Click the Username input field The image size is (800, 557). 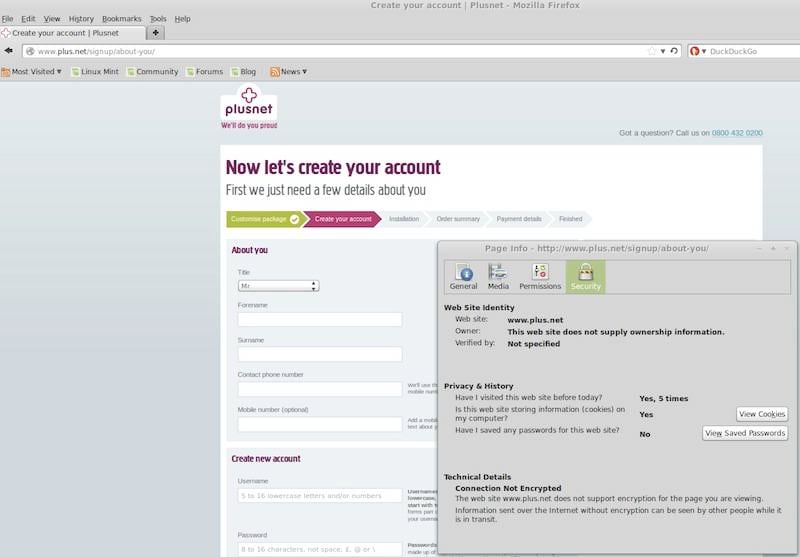point(320,496)
